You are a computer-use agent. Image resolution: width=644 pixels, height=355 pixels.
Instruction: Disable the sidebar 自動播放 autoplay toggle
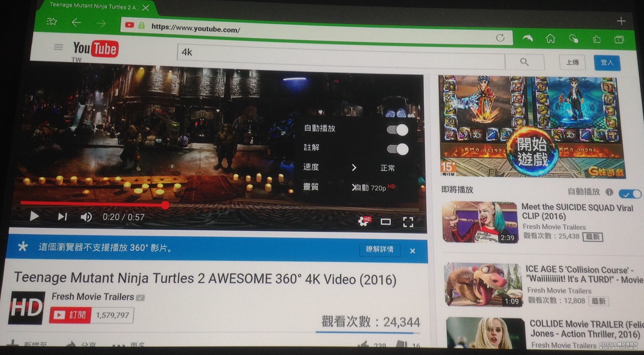pos(630,194)
